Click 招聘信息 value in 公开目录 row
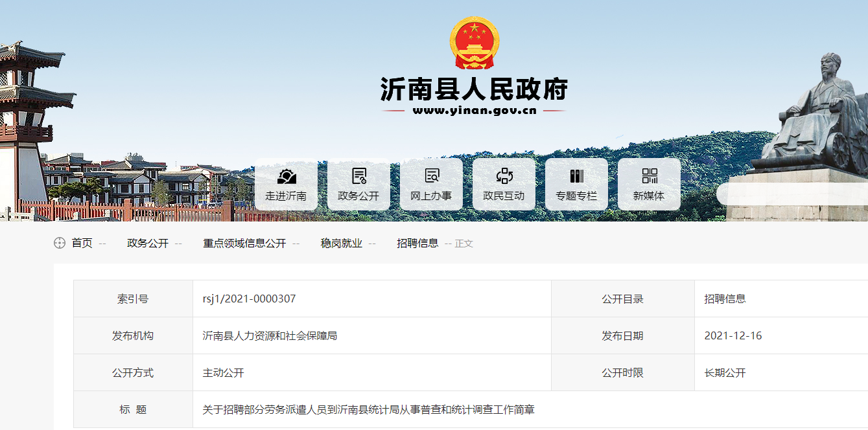Image resolution: width=868 pixels, height=430 pixels. pyautogui.click(x=725, y=299)
